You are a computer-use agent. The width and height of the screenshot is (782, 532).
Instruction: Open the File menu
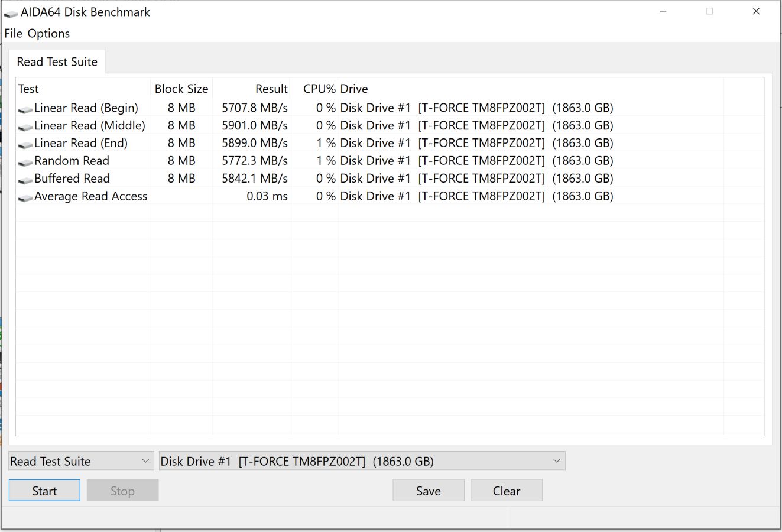[13, 34]
